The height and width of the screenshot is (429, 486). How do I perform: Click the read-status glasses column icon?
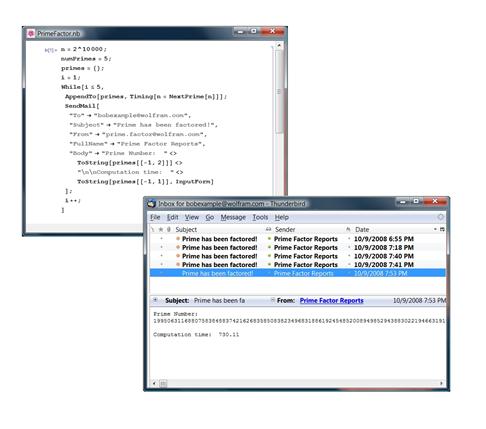click(x=268, y=229)
